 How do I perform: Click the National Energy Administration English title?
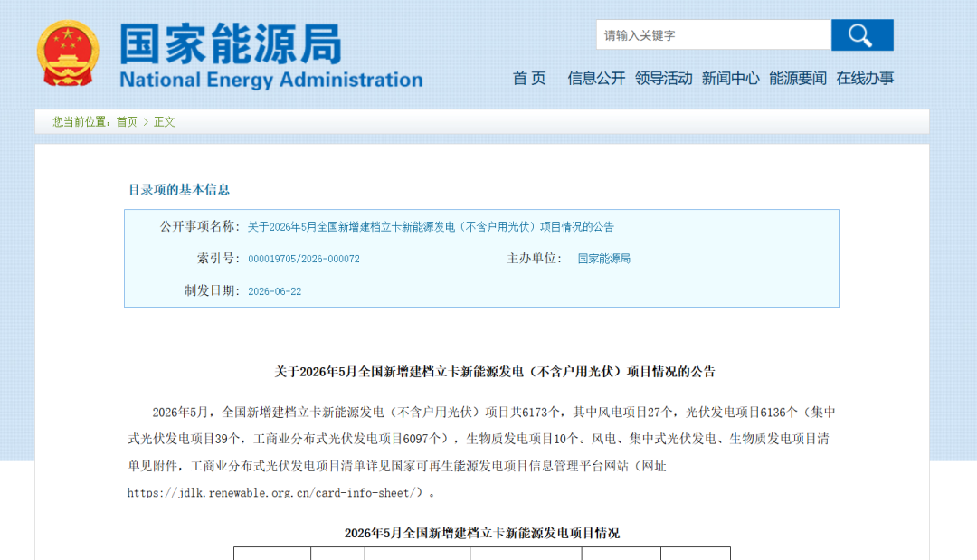tap(271, 80)
